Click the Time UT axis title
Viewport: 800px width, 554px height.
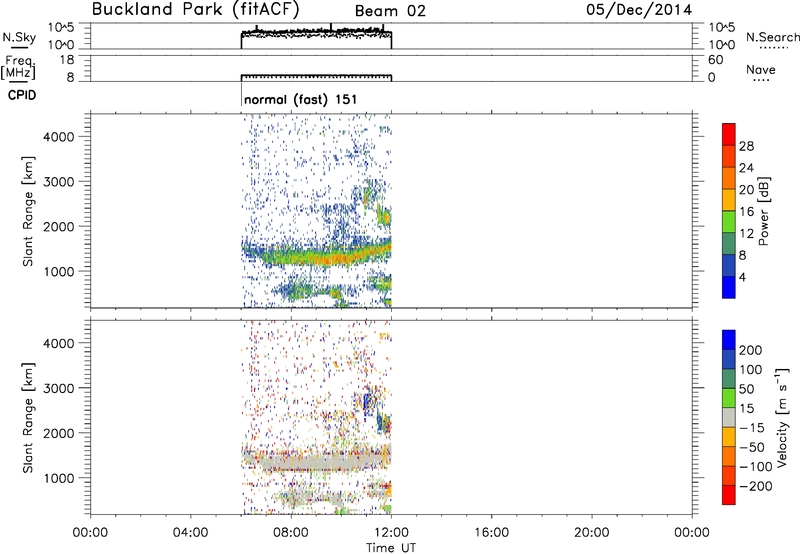coord(391,547)
